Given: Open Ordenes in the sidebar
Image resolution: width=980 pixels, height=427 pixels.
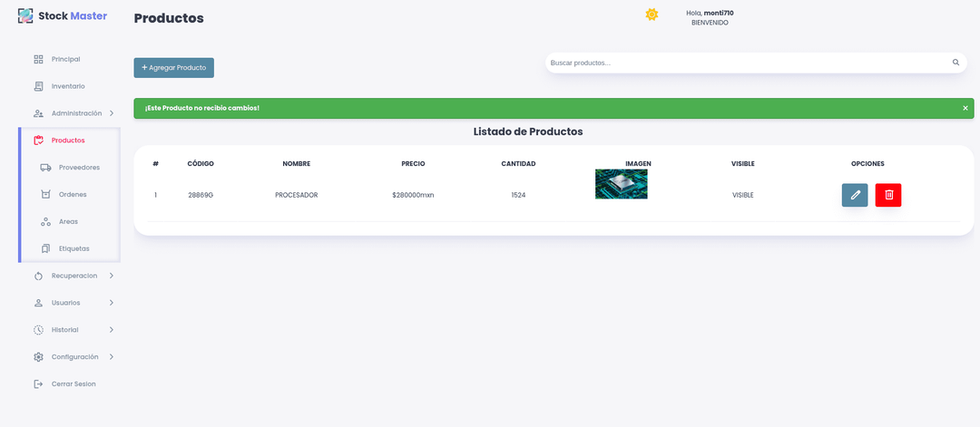Looking at the screenshot, I should [73, 195].
